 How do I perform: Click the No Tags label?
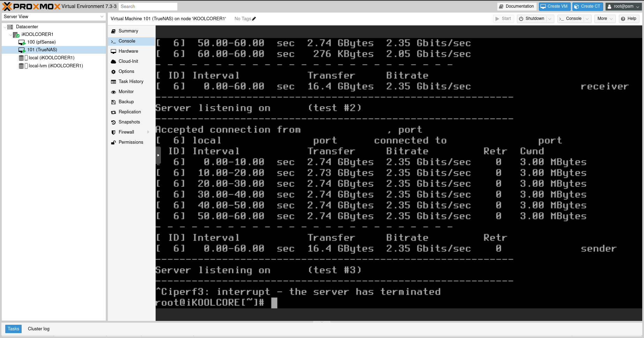(x=243, y=19)
